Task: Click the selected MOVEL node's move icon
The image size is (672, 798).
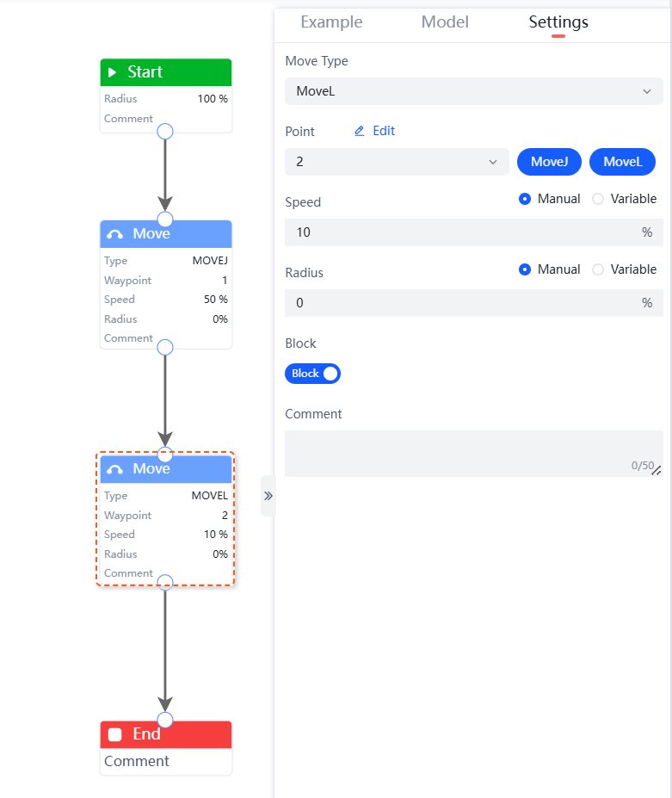Action: [114, 469]
